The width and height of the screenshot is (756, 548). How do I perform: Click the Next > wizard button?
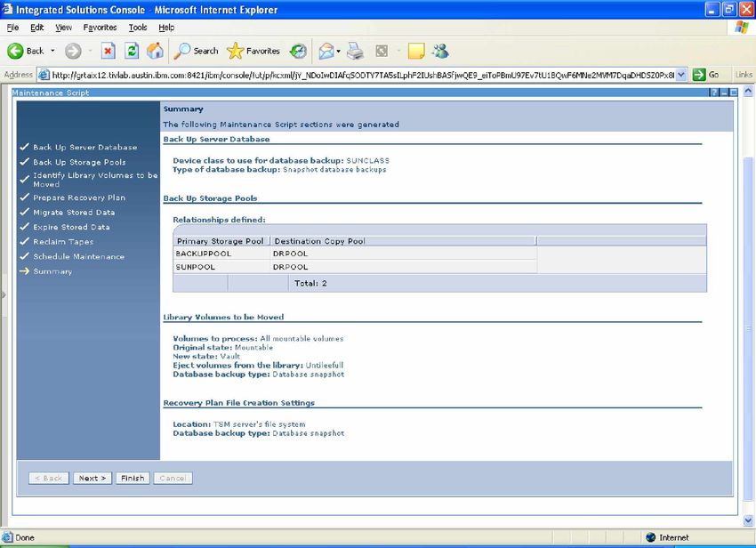(x=92, y=478)
